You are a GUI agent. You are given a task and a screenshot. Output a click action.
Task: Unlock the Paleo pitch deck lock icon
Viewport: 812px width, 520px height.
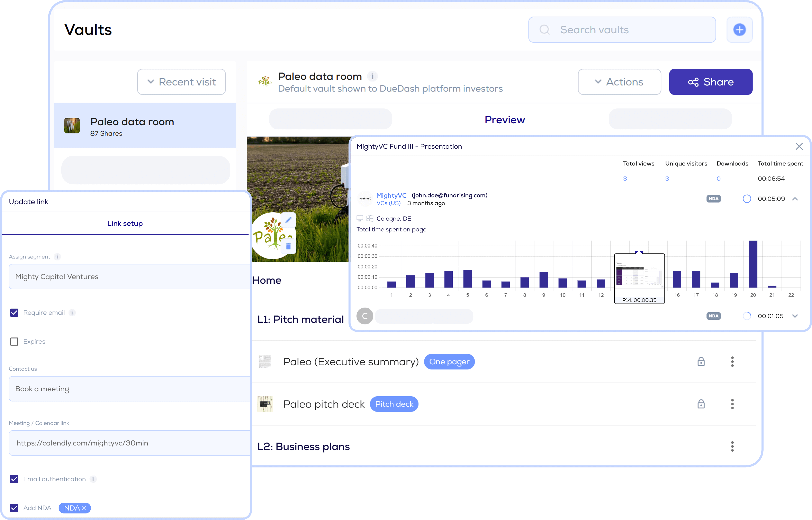click(701, 404)
